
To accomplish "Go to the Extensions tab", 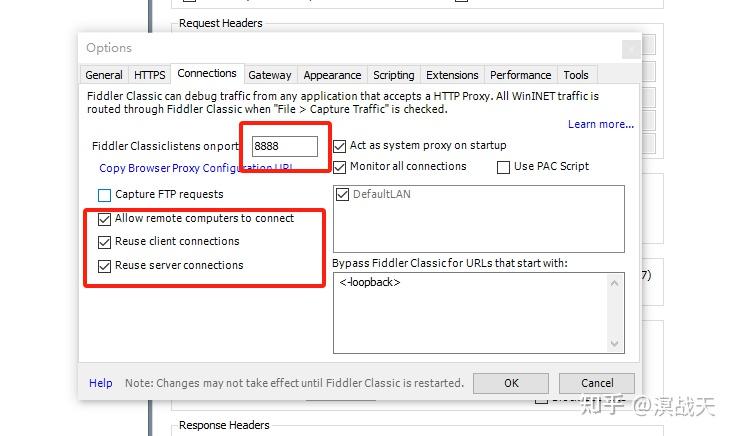I will coord(452,75).
